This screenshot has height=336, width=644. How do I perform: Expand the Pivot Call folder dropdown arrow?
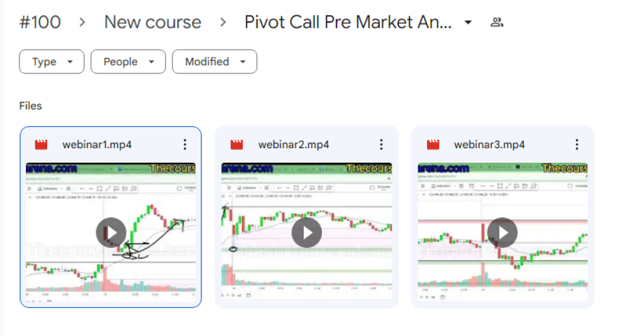(x=468, y=23)
